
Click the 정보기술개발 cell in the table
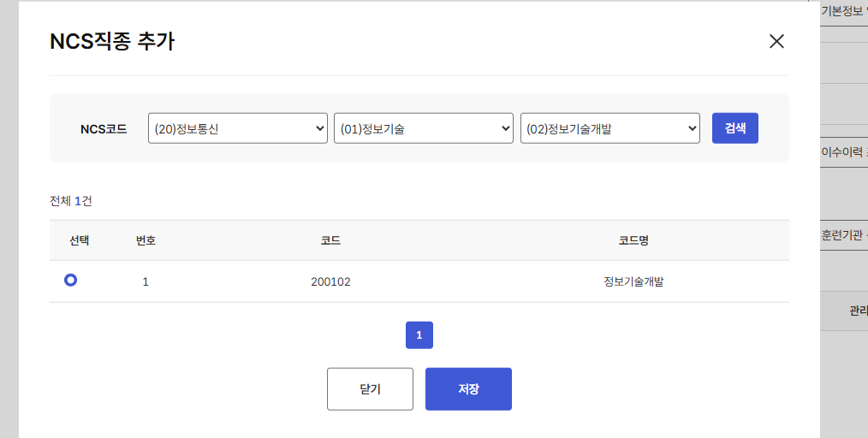pos(633,281)
